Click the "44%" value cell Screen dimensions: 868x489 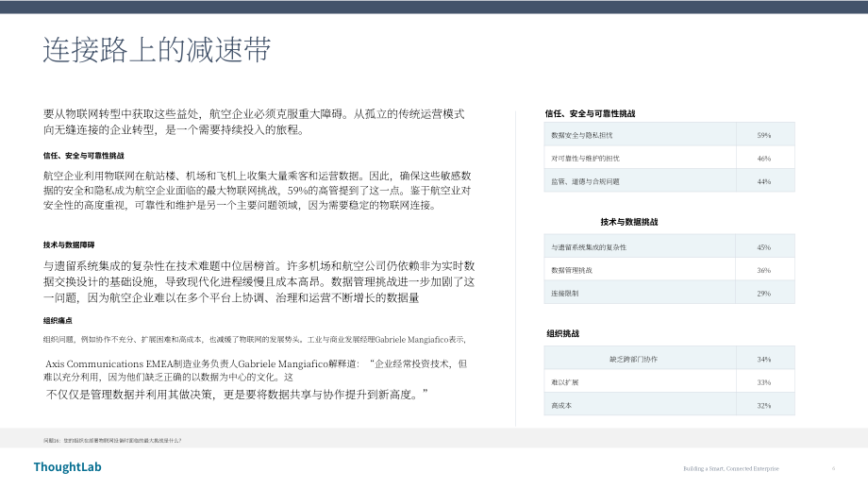coord(765,181)
